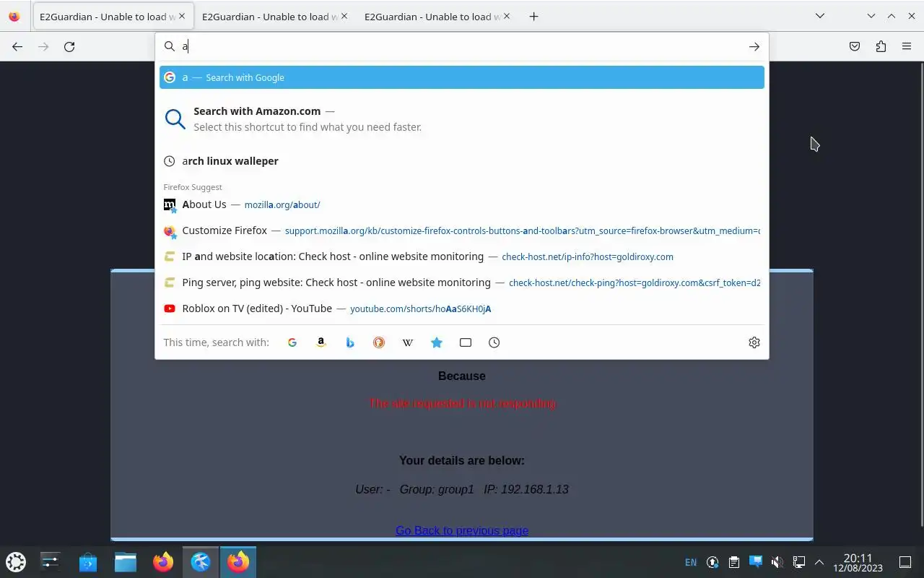The height and width of the screenshot is (578, 924).
Task: Open the Firefox hamburger menu
Action: coord(907,46)
